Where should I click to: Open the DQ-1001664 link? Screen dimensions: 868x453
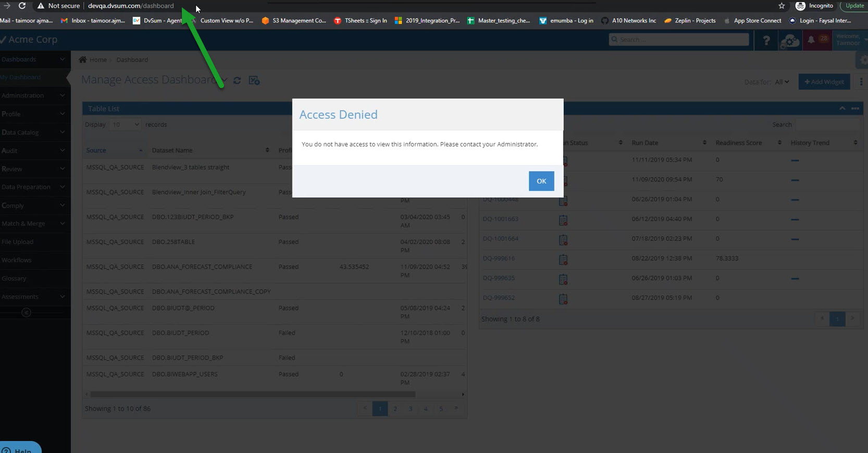(500, 239)
